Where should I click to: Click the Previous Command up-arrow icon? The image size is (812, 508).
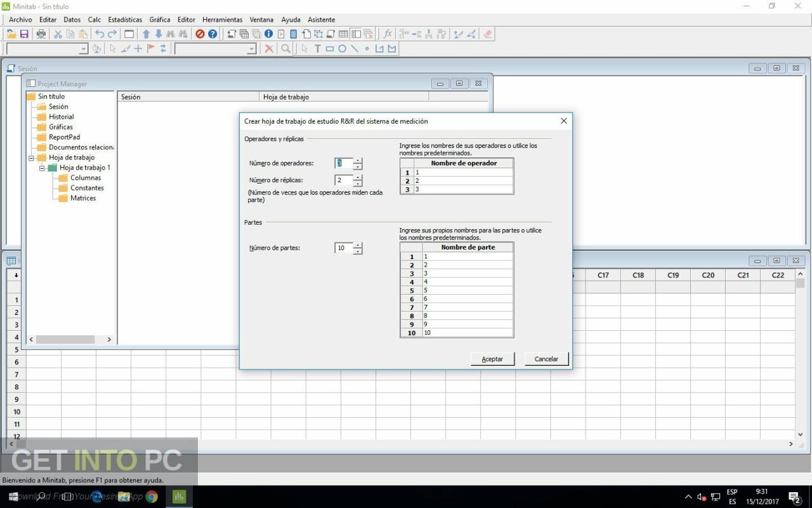pos(146,34)
